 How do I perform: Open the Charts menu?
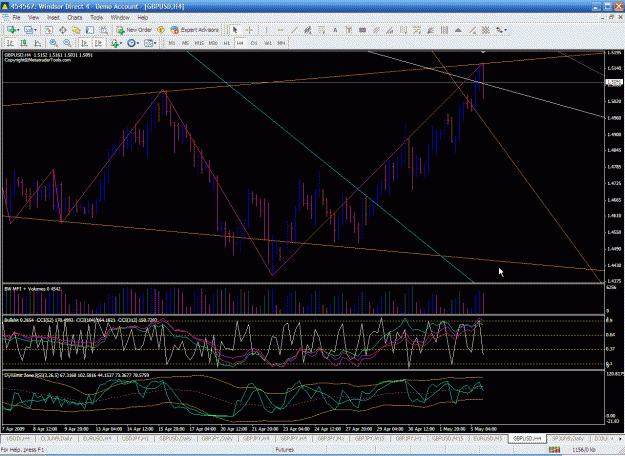(75, 18)
